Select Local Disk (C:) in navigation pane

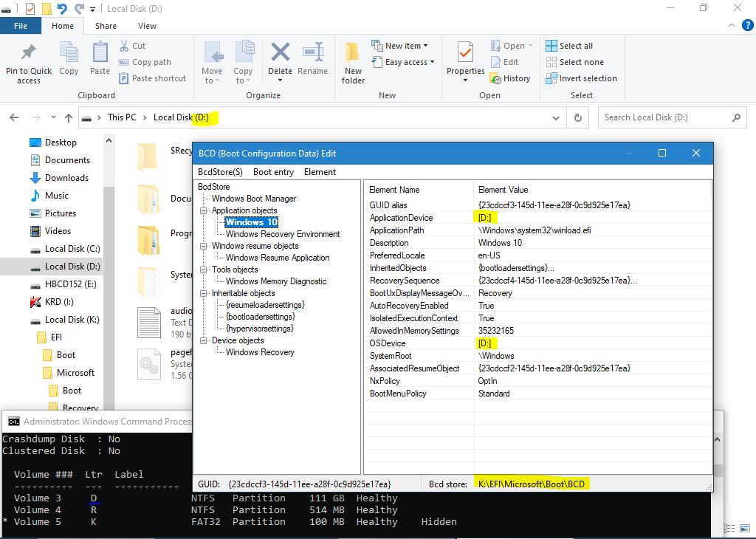[x=72, y=249]
